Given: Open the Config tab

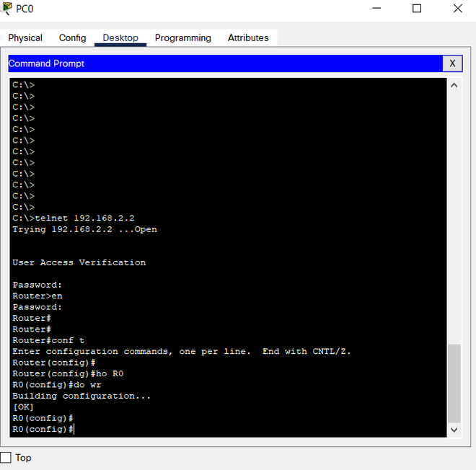Looking at the screenshot, I should 72,38.
